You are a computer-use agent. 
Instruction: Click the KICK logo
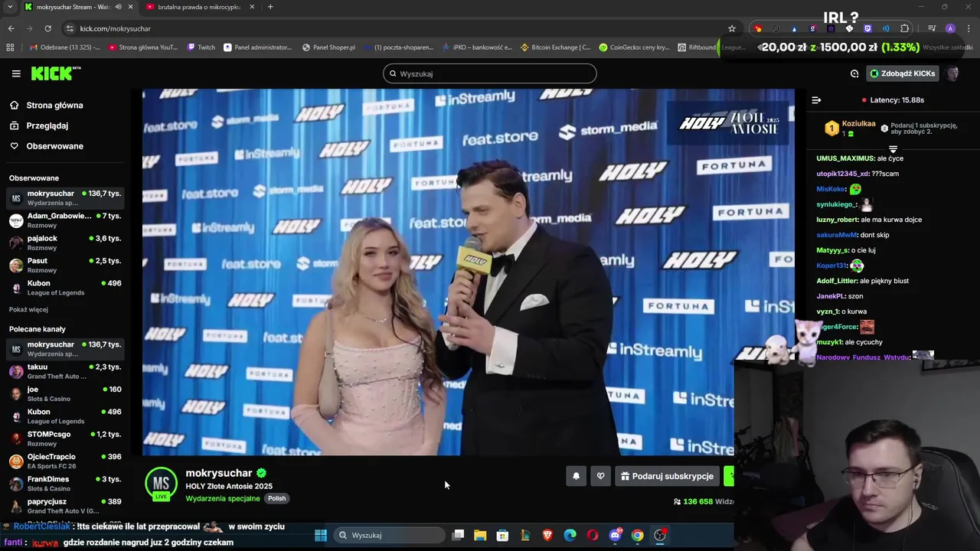pyautogui.click(x=55, y=73)
